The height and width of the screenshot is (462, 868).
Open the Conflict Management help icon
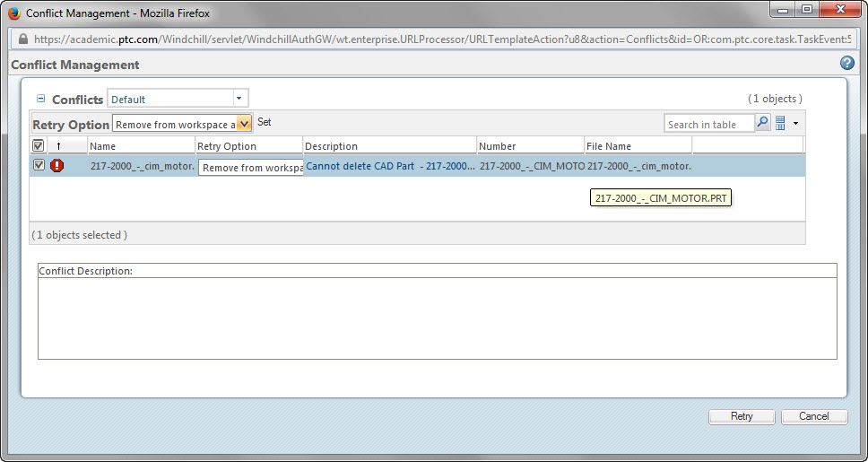847,63
